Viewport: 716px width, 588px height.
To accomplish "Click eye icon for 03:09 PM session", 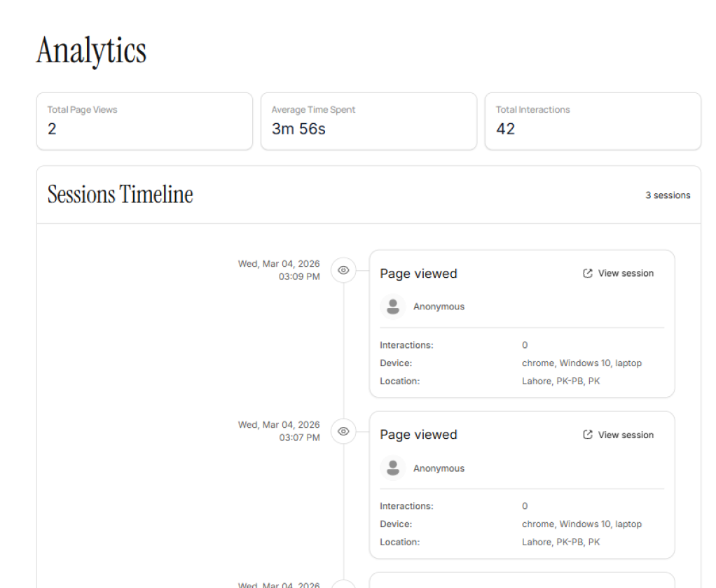I will coord(343,270).
